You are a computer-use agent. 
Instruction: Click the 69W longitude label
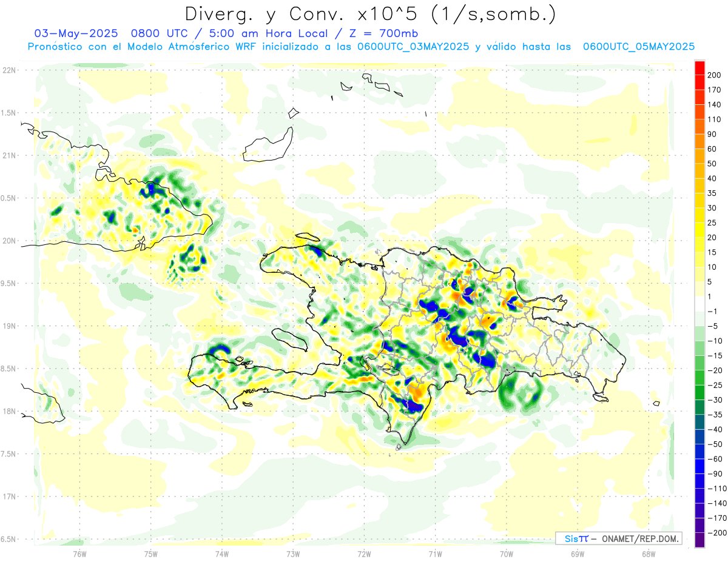coord(578,554)
